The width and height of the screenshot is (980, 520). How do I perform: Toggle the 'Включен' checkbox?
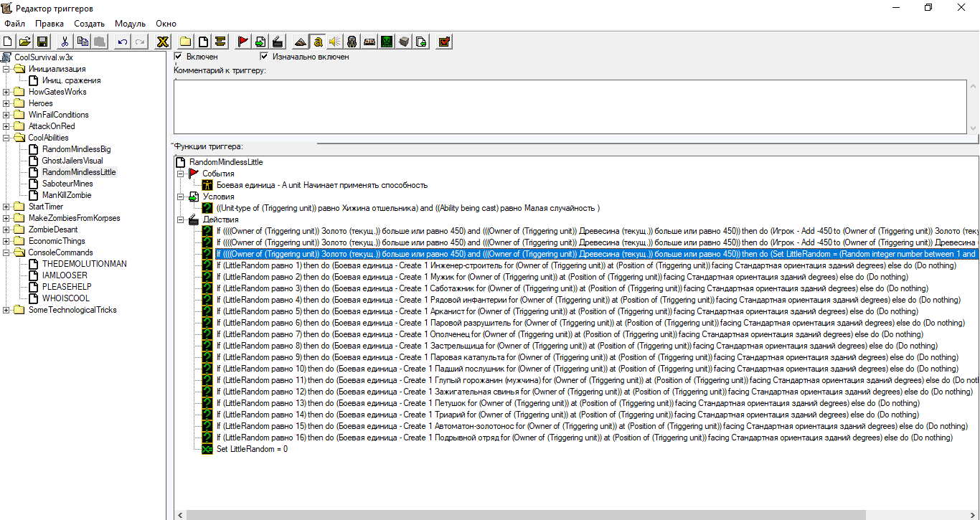coord(179,56)
